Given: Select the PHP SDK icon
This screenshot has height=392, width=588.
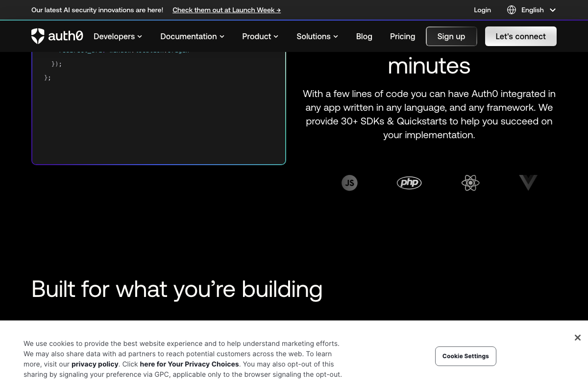Looking at the screenshot, I should 409,183.
